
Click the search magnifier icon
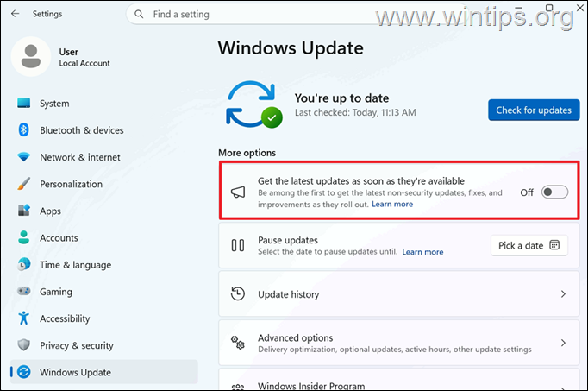click(x=139, y=15)
